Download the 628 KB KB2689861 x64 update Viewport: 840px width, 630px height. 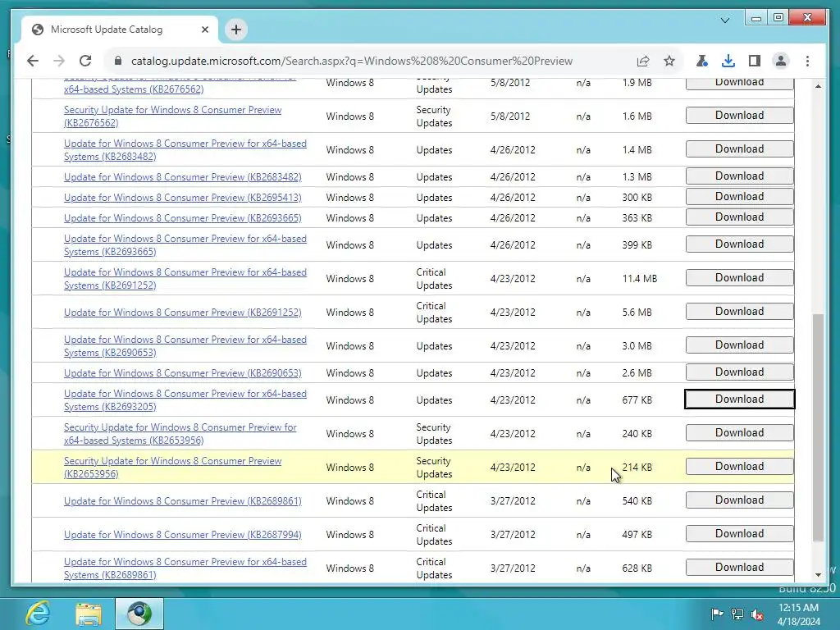tap(739, 568)
